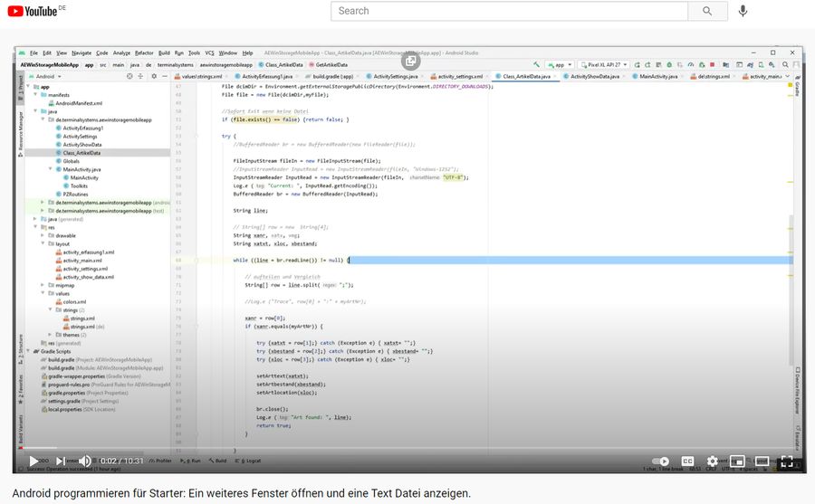Select PZRoutines class in tree
This screenshot has height=504, width=815.
pyautogui.click(x=75, y=195)
